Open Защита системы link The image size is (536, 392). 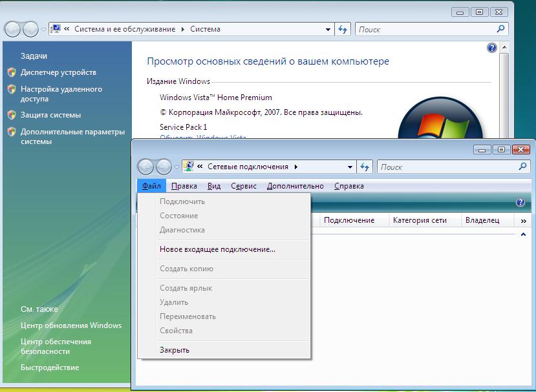[50, 115]
